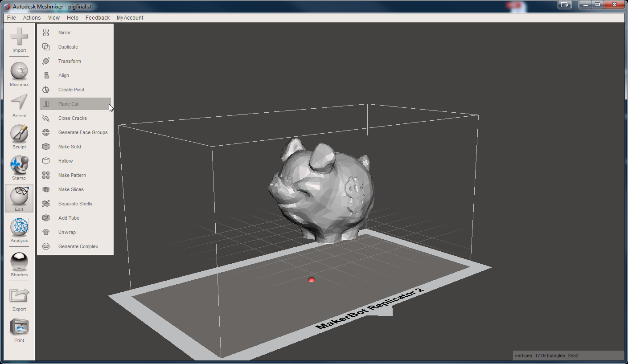This screenshot has height=364, width=628.
Task: Click the Transform icon
Action: 46,61
